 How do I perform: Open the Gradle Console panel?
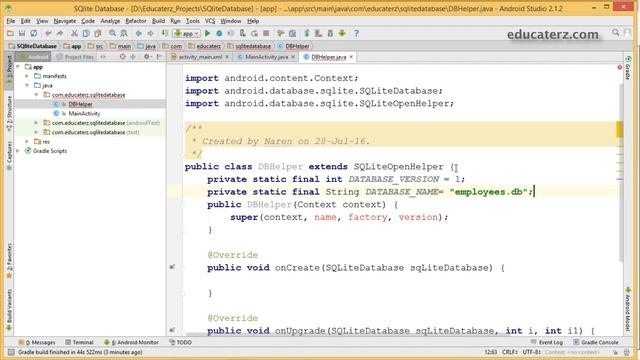(x=596, y=342)
